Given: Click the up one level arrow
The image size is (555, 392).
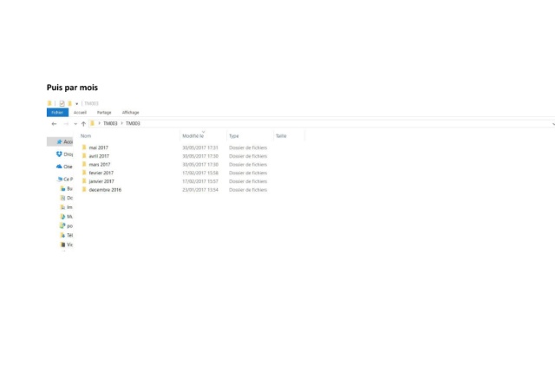Looking at the screenshot, I should tap(83, 124).
